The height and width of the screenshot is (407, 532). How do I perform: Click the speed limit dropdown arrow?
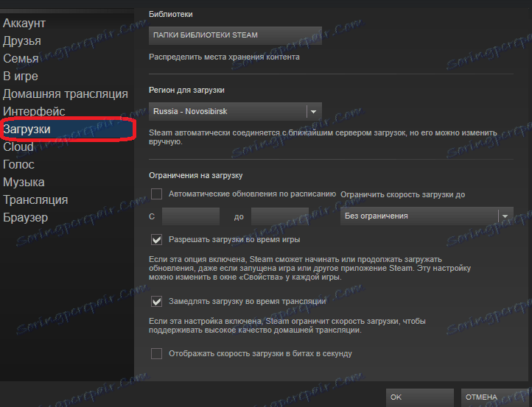(505, 216)
